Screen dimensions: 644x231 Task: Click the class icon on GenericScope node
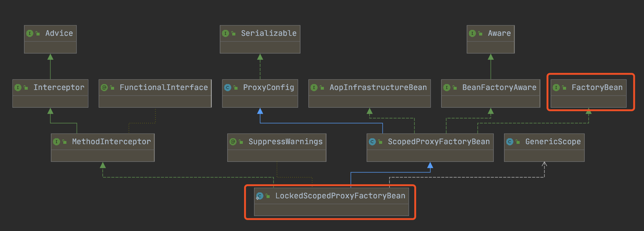(510, 142)
